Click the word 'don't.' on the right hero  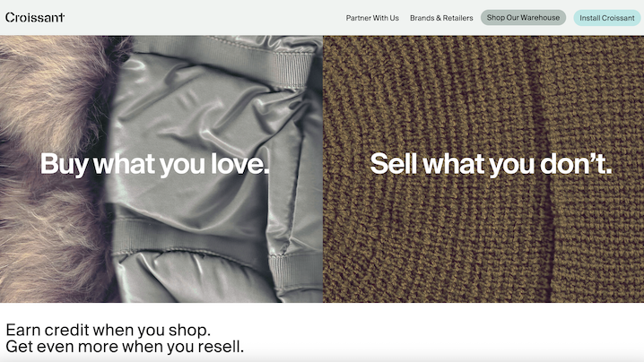coord(576,163)
